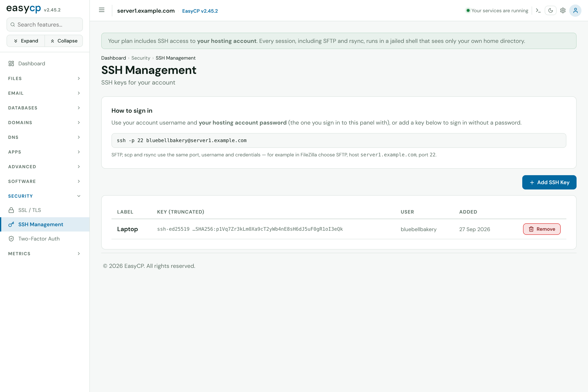The height and width of the screenshot is (392, 588).
Task: Click the SSL / TLS lock icon
Action: click(11, 210)
